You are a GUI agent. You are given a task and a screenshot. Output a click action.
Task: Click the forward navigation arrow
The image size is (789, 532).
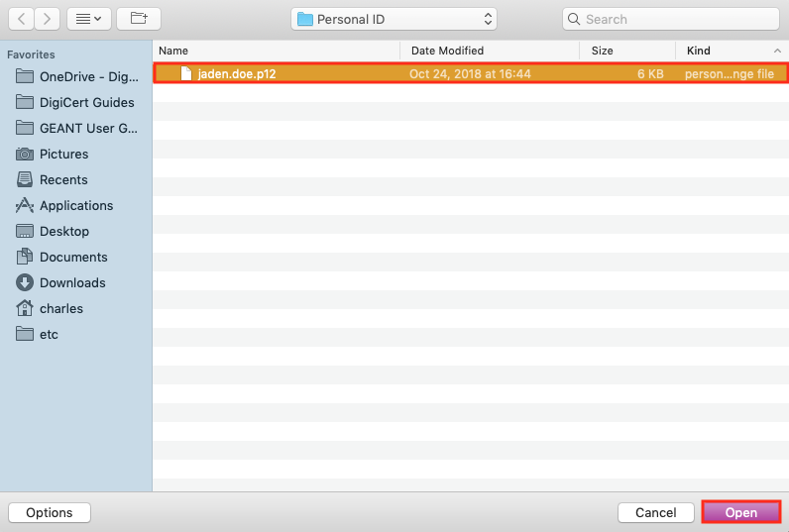pos(45,19)
